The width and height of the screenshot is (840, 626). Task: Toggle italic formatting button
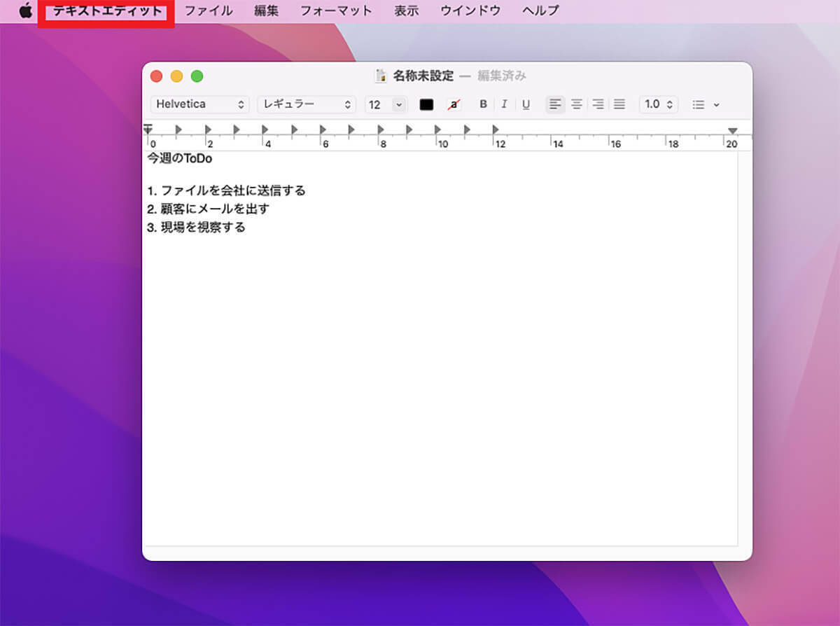click(504, 104)
